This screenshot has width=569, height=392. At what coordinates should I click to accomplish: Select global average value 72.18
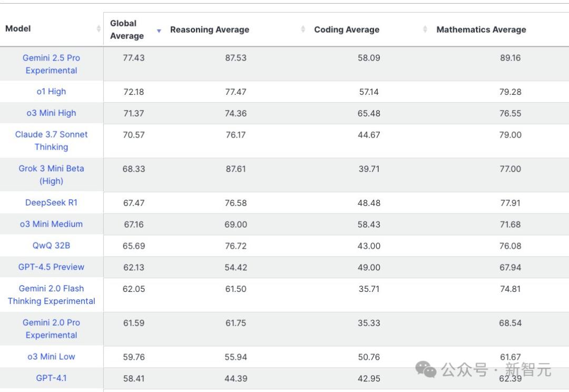pyautogui.click(x=133, y=92)
